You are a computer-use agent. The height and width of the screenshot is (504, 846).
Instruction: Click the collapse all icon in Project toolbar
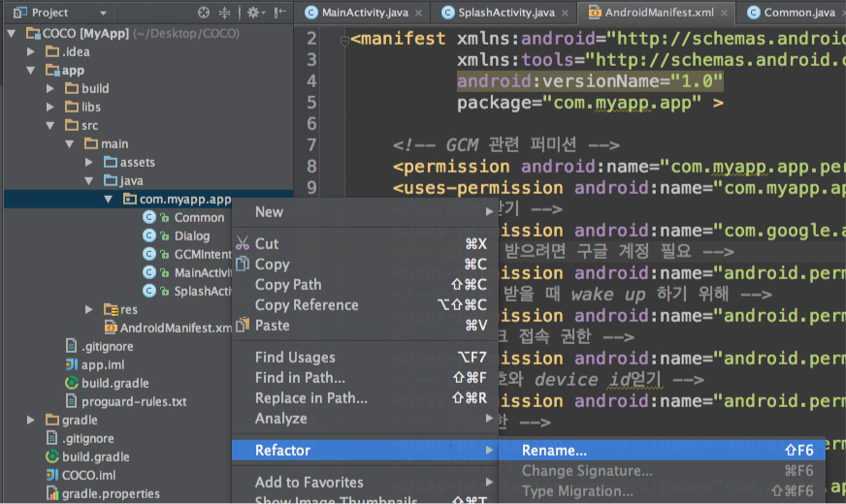(224, 13)
